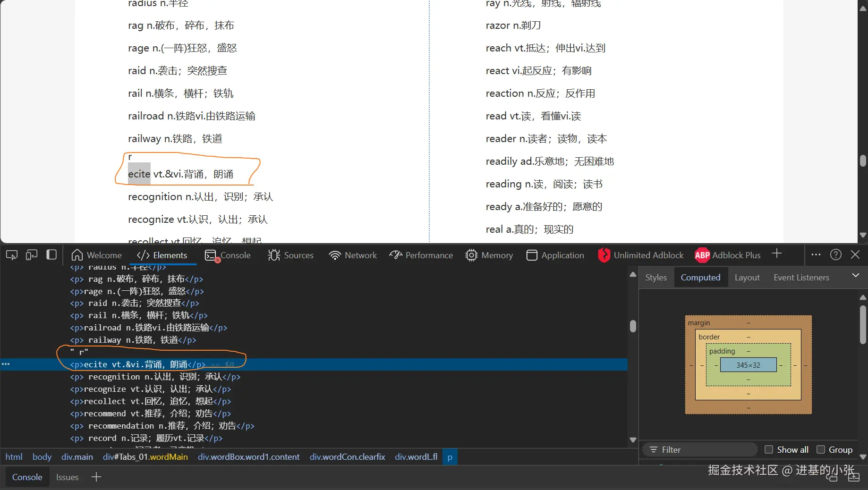Click the 345×32 content box in the box model

pyautogui.click(x=748, y=365)
